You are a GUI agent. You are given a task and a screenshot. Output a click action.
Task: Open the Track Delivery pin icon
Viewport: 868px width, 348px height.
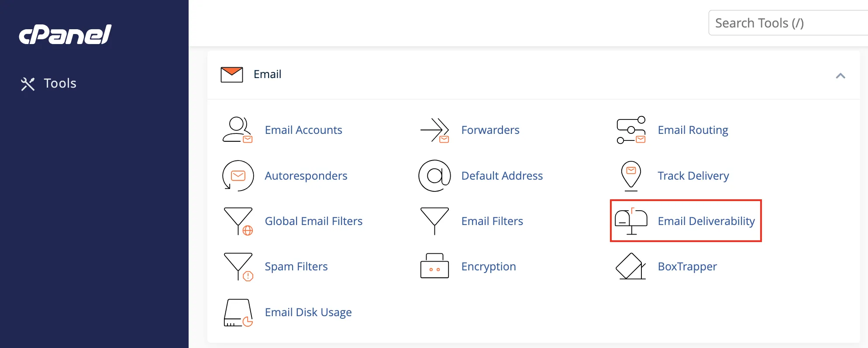[x=631, y=176]
